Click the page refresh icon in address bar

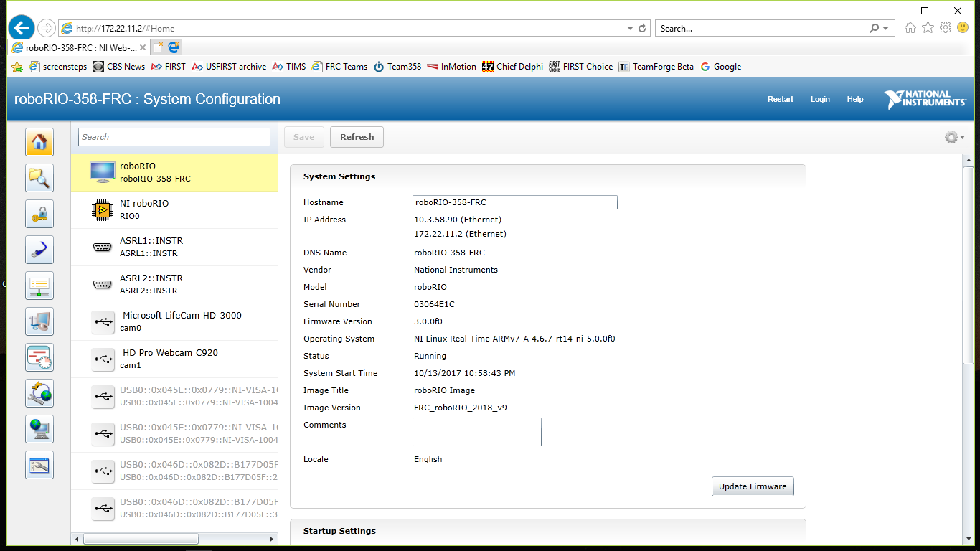[x=642, y=29]
